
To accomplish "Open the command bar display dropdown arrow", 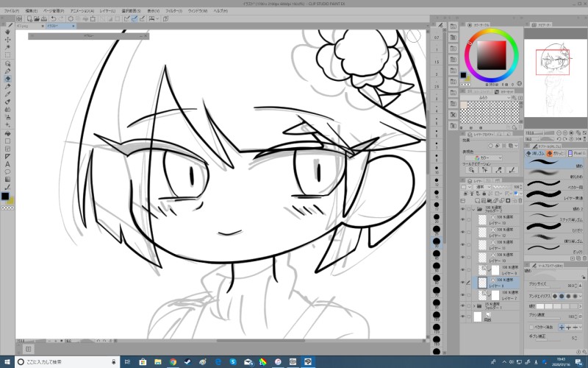I will coord(157,18).
